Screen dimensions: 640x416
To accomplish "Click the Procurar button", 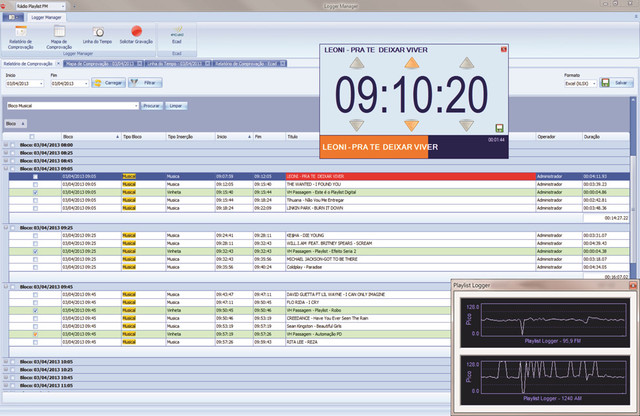I will [x=151, y=105].
